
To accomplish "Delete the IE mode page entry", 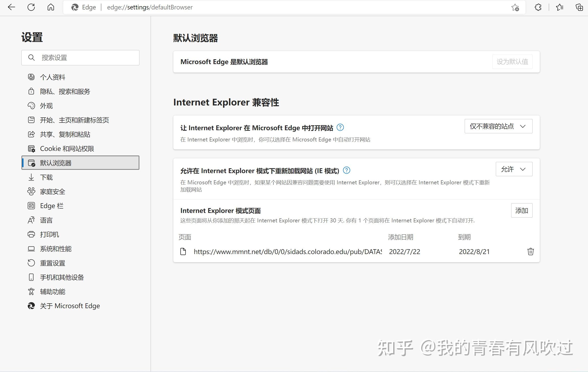I will tap(530, 251).
